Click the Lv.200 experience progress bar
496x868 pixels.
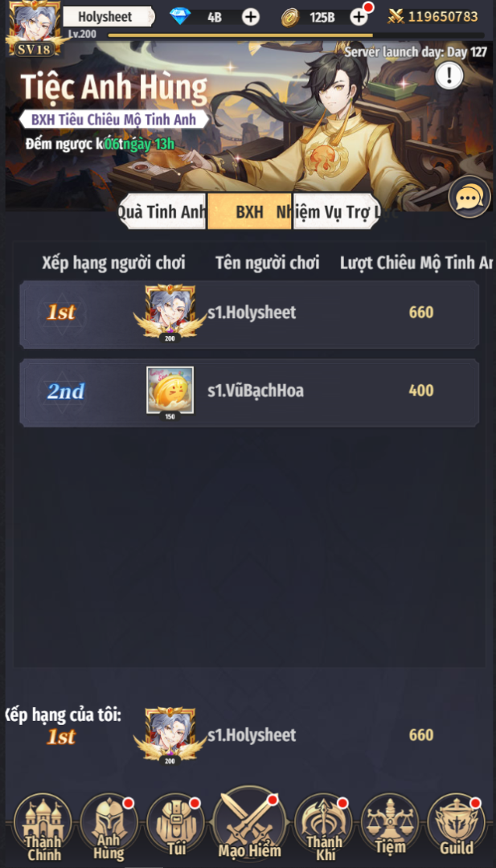[296, 35]
